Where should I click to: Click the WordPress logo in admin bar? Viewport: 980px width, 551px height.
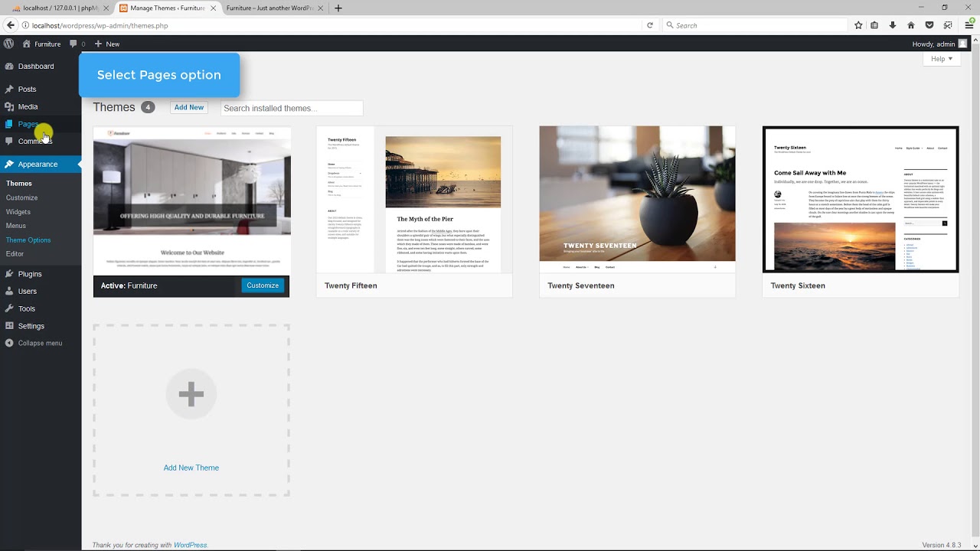pyautogui.click(x=8, y=44)
